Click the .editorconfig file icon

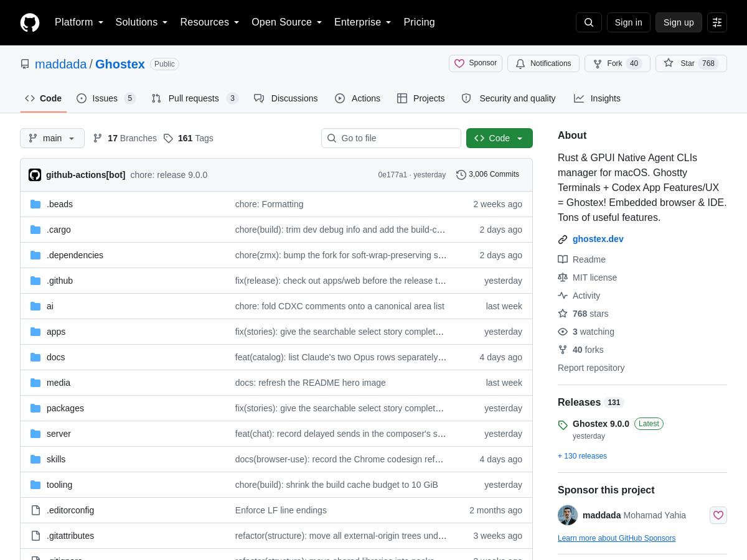click(x=35, y=510)
